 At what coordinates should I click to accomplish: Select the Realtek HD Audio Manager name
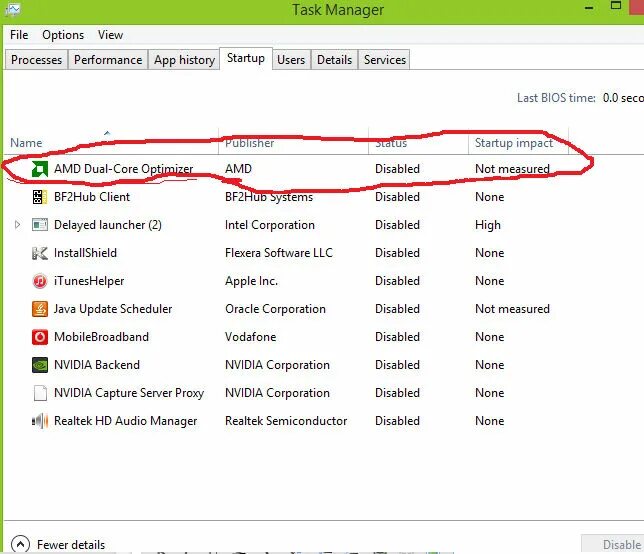point(126,421)
